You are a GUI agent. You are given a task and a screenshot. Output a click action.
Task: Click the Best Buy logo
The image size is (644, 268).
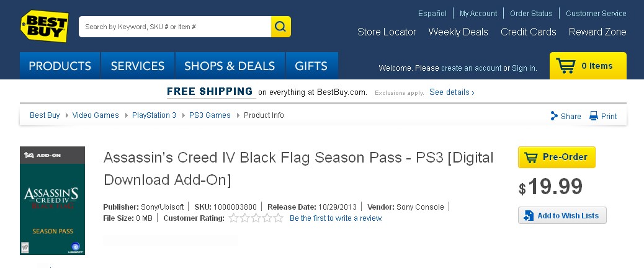(45, 27)
